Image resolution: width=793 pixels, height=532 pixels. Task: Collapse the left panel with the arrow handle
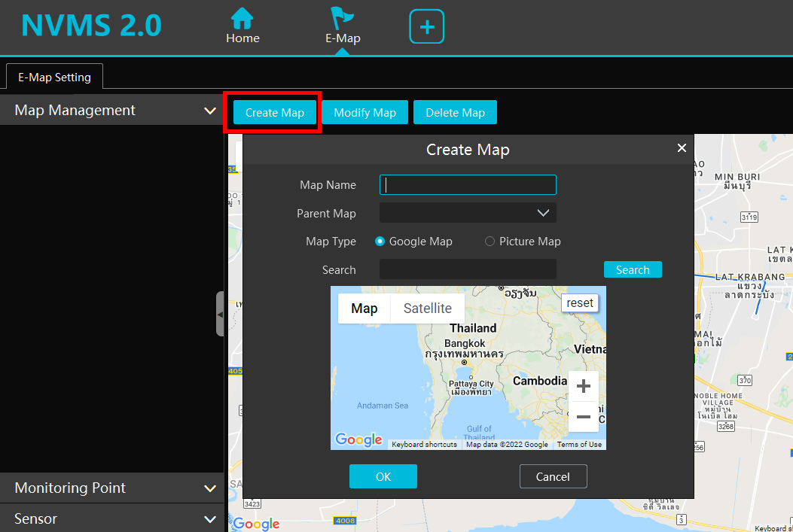(220, 314)
